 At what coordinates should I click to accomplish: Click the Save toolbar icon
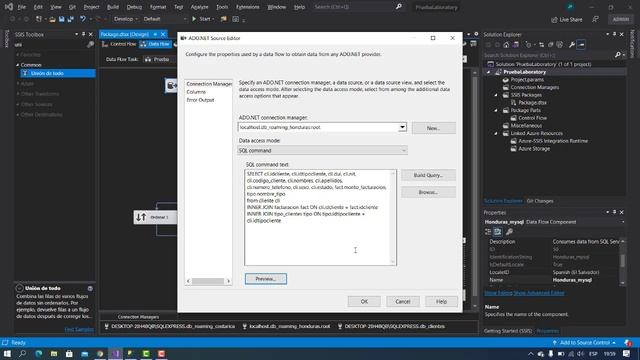coord(61,19)
